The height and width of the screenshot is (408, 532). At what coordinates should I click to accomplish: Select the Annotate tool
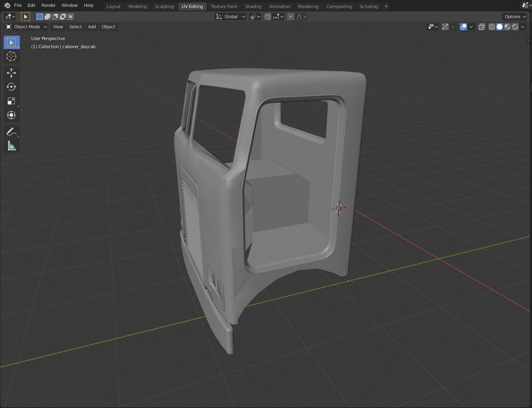point(11,132)
